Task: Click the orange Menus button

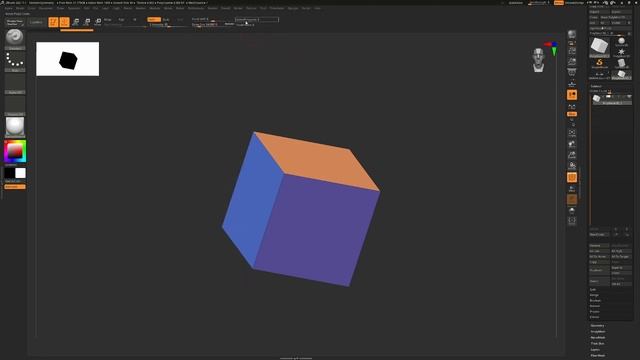Action: (x=559, y=2)
